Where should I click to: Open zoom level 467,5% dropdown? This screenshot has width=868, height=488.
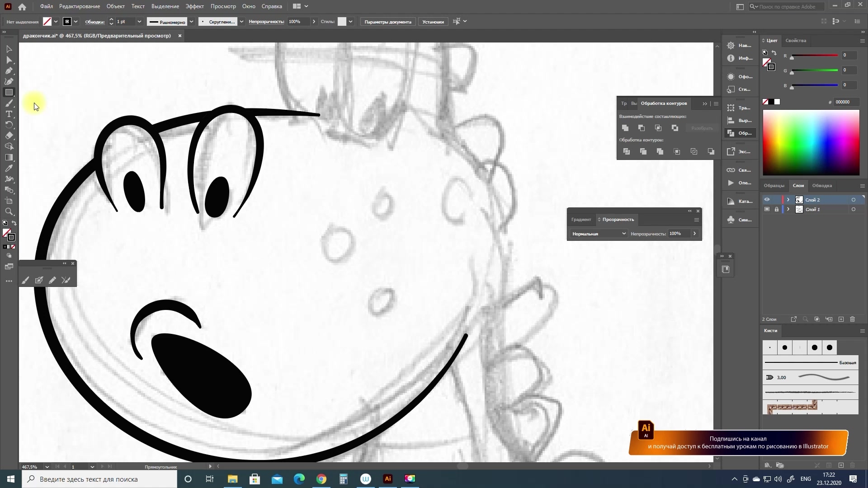coord(47,467)
